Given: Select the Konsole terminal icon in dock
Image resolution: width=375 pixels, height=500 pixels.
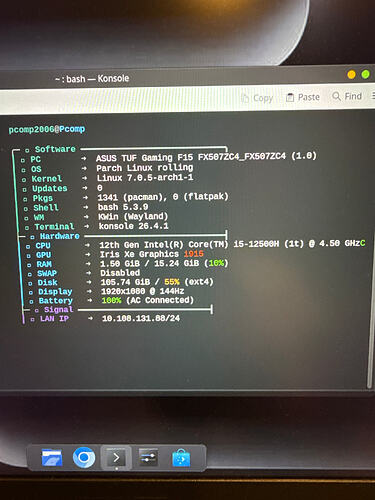Looking at the screenshot, I should coord(116,458).
